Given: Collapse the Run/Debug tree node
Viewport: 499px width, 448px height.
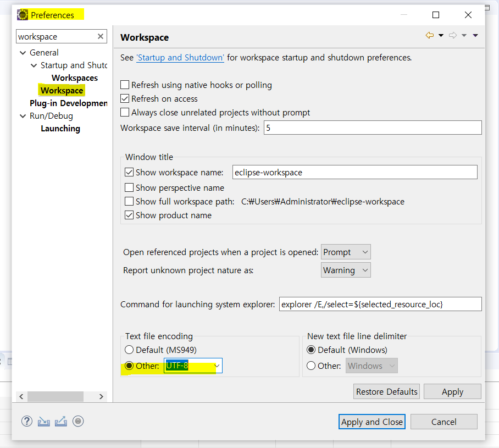Looking at the screenshot, I should pos(23,116).
